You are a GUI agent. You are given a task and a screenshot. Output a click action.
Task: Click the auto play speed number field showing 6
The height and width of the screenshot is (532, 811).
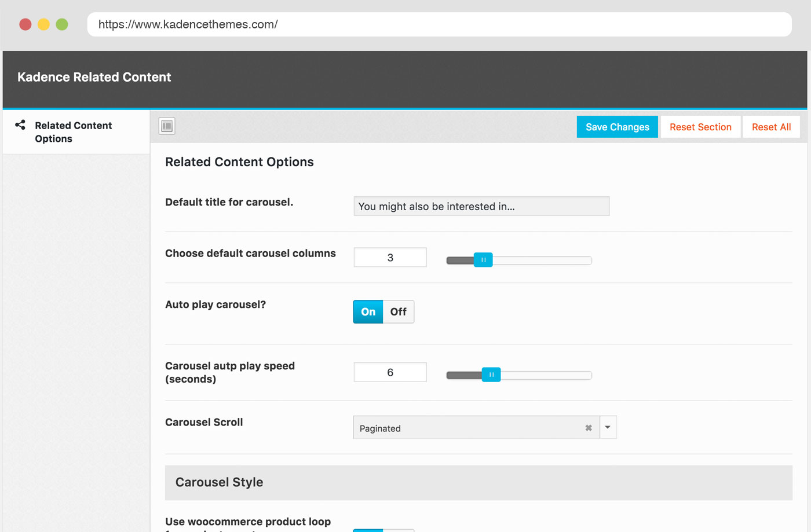click(390, 372)
